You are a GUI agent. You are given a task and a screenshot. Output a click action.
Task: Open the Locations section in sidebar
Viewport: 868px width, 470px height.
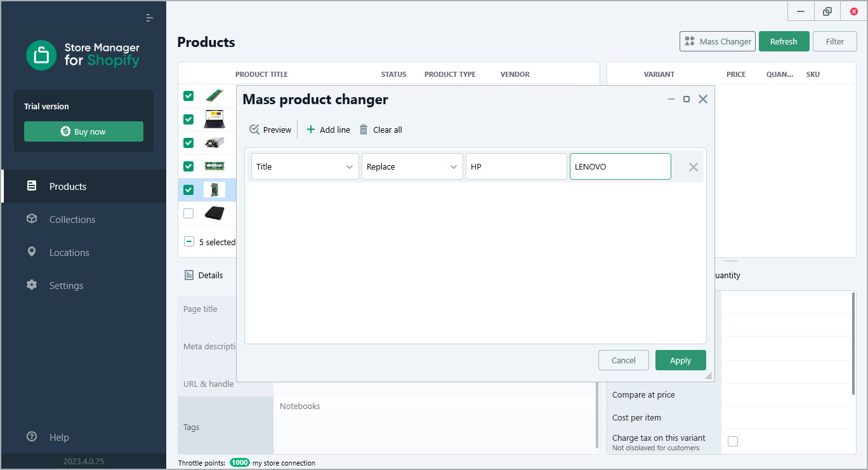(x=84, y=252)
